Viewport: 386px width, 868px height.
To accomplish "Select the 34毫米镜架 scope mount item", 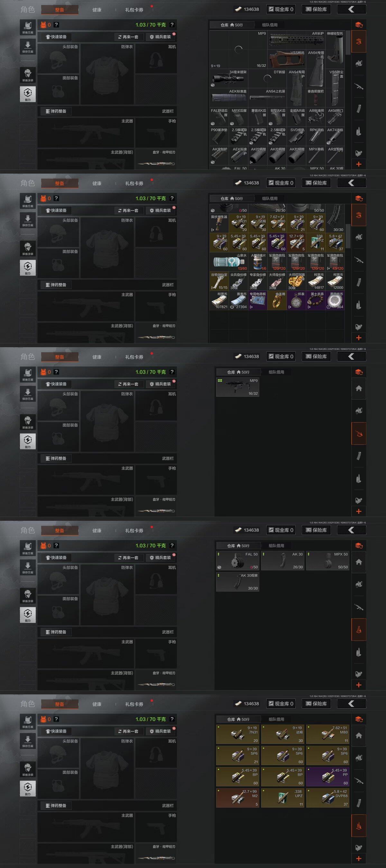I will (229, 78).
